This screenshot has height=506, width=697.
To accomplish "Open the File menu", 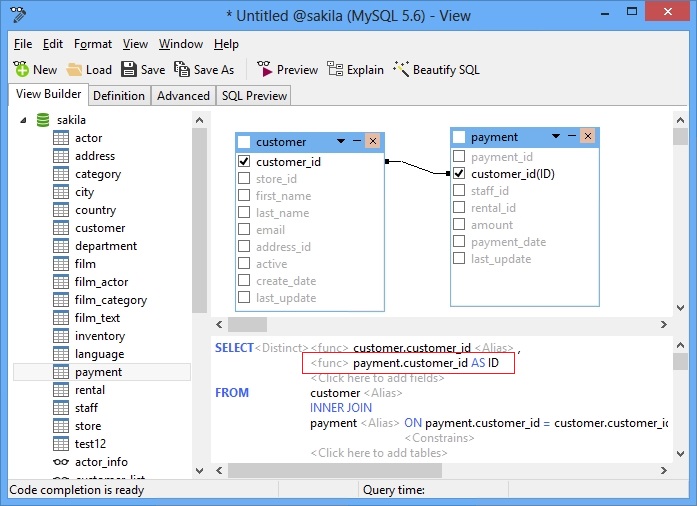I will (x=23, y=44).
